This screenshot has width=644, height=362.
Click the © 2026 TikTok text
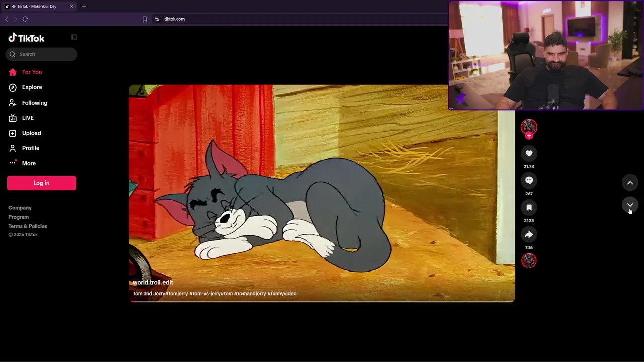23,235
